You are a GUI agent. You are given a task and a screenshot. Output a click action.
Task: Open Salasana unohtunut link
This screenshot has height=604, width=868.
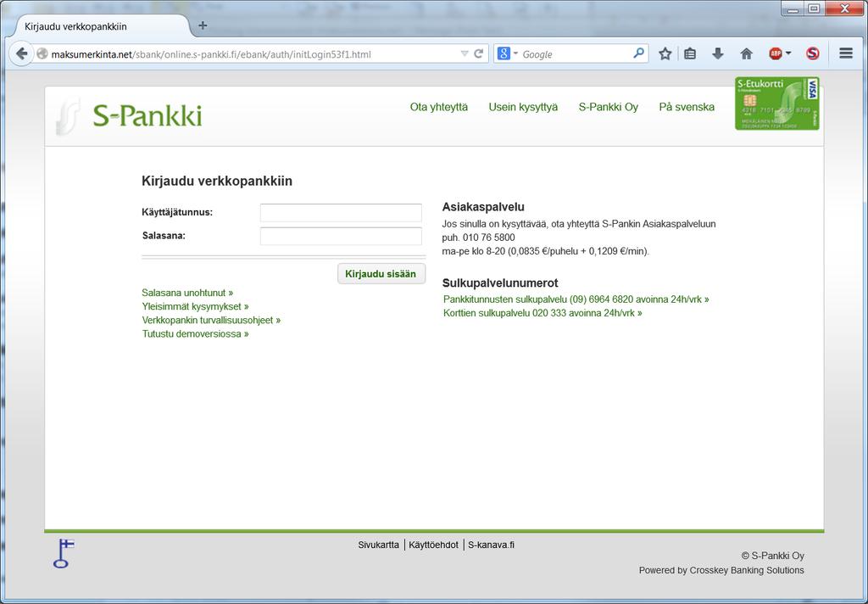187,293
